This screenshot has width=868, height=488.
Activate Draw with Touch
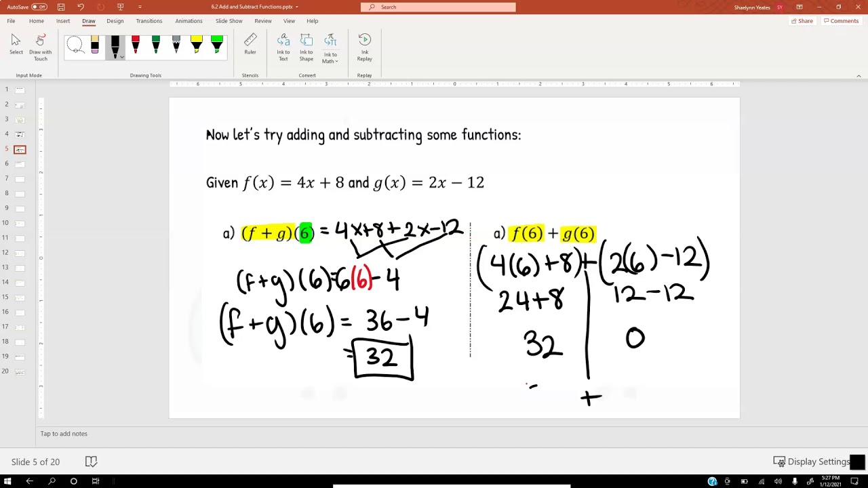click(x=40, y=47)
